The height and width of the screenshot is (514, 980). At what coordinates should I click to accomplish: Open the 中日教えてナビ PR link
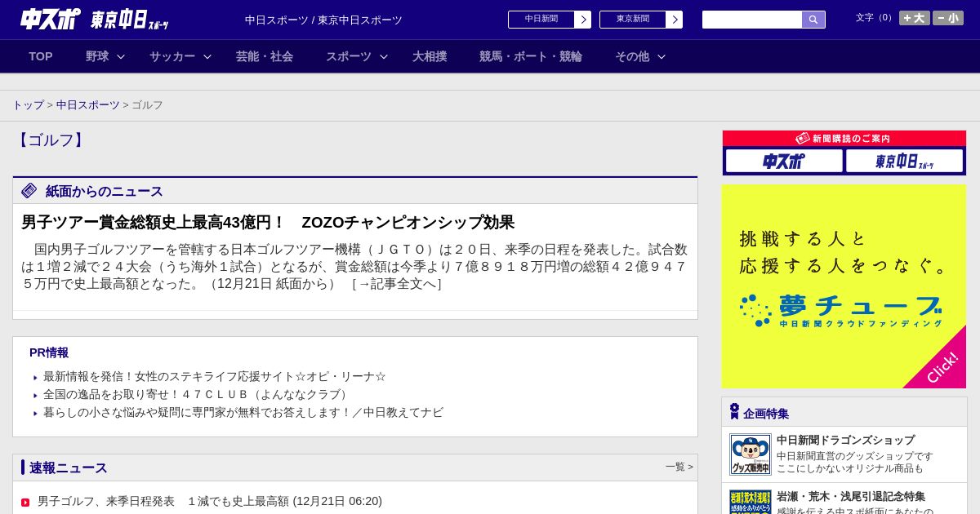[x=243, y=412]
